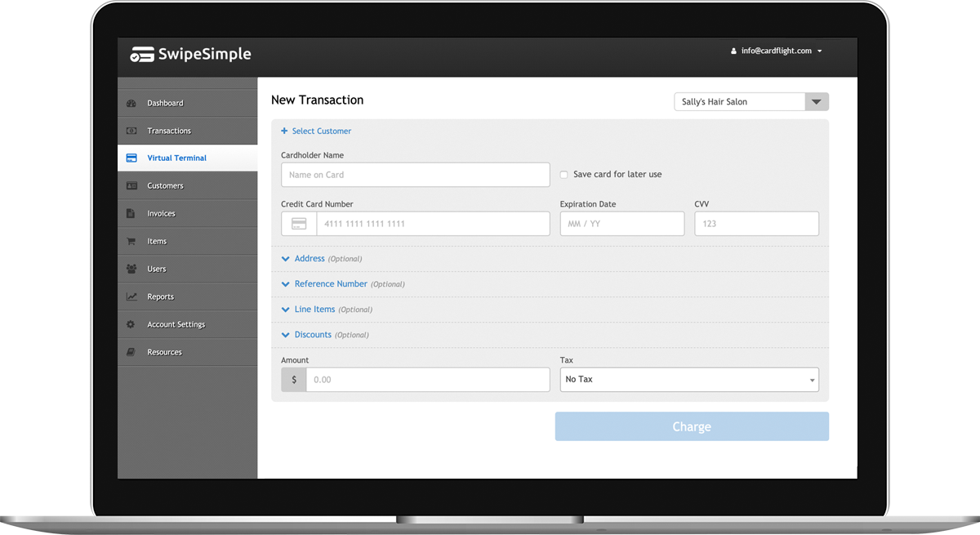Open the Tax dropdown
This screenshot has height=535, width=980.
[688, 379]
